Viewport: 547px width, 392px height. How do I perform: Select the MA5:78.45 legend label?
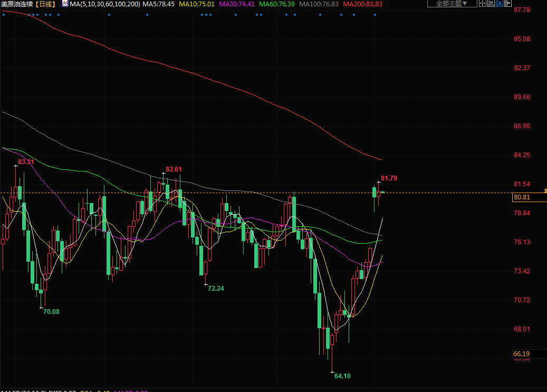pos(159,4)
